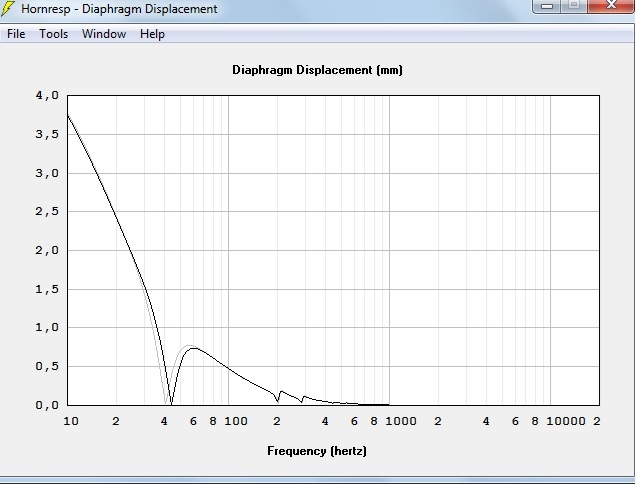
Task: Open the Tools menu
Action: 54,34
